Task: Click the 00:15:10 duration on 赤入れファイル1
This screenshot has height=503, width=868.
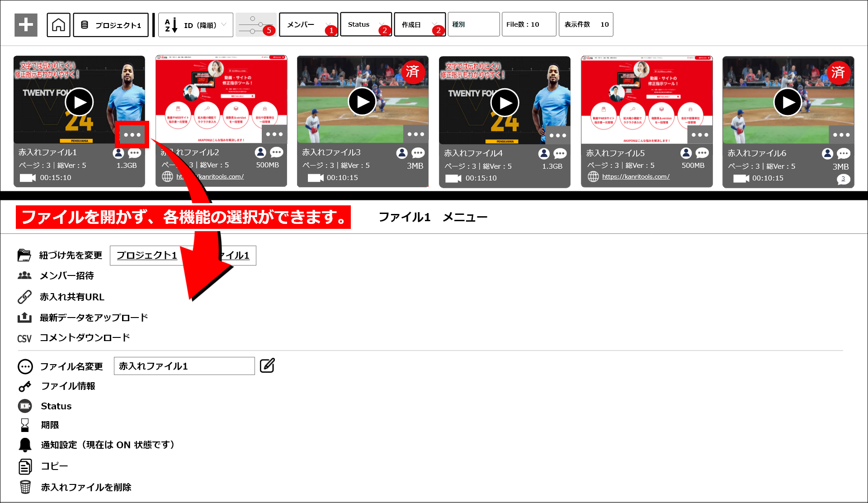Action: click(x=55, y=177)
